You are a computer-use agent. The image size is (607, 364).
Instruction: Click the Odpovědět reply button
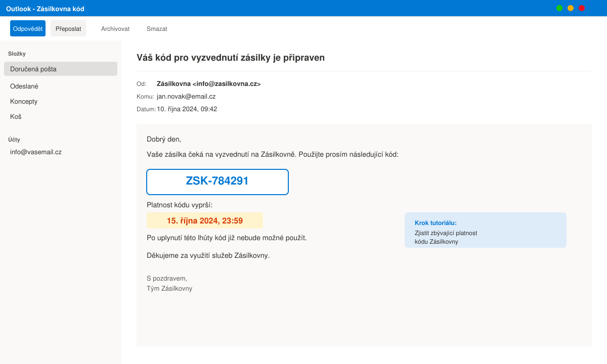[x=28, y=28]
